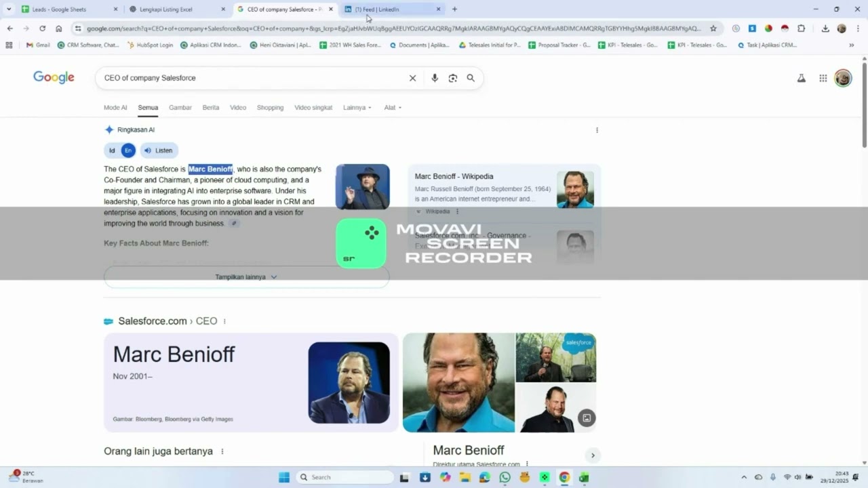868x488 pixels.
Task: Open a new browser tab
Action: (x=454, y=9)
